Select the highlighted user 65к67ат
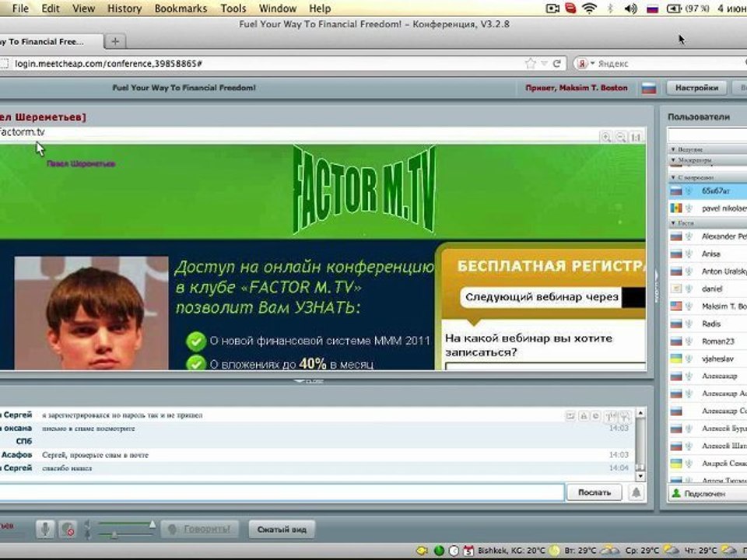This screenshot has height=560, width=747. [707, 191]
